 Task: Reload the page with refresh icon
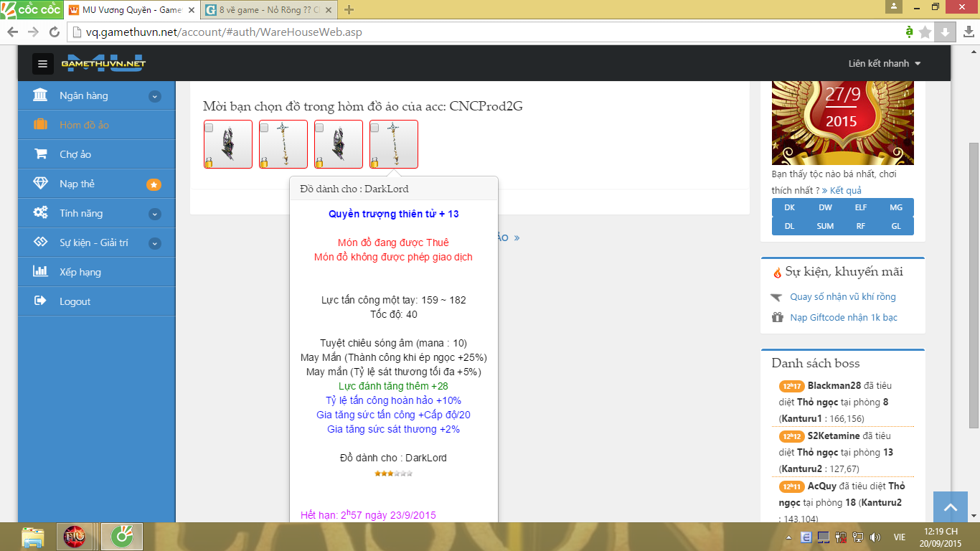coord(55,32)
